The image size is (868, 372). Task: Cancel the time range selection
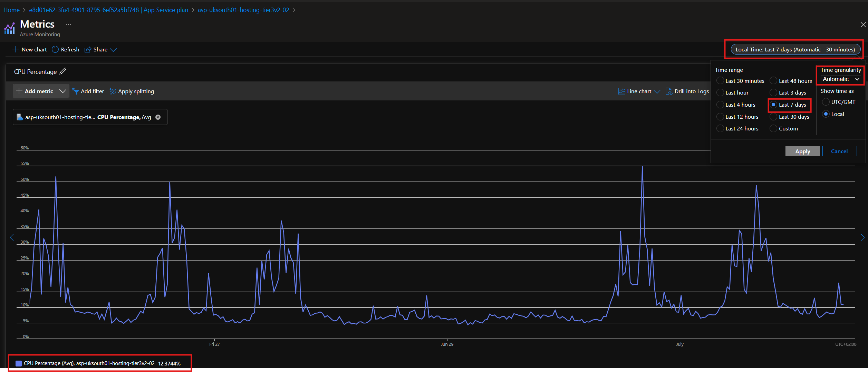(x=839, y=151)
